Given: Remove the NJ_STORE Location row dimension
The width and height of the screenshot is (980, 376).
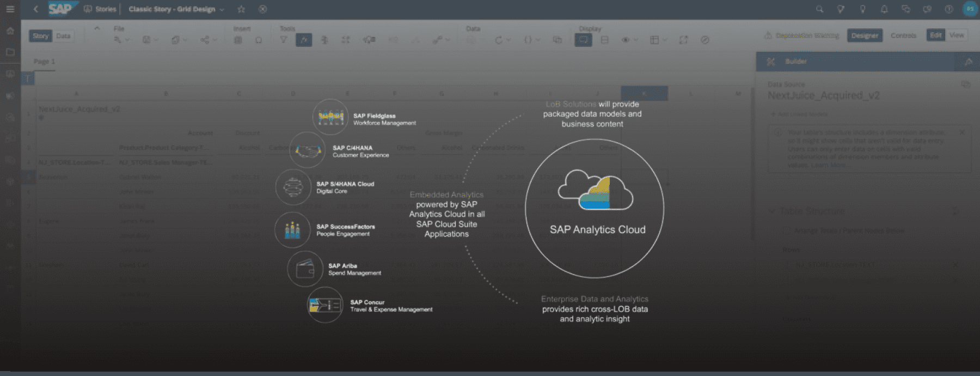Looking at the screenshot, I should [x=955, y=265].
